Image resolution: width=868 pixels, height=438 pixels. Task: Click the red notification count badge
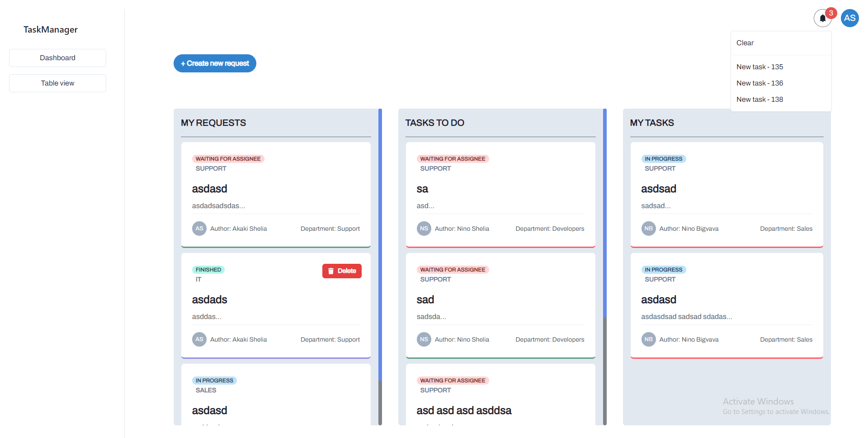click(x=830, y=13)
